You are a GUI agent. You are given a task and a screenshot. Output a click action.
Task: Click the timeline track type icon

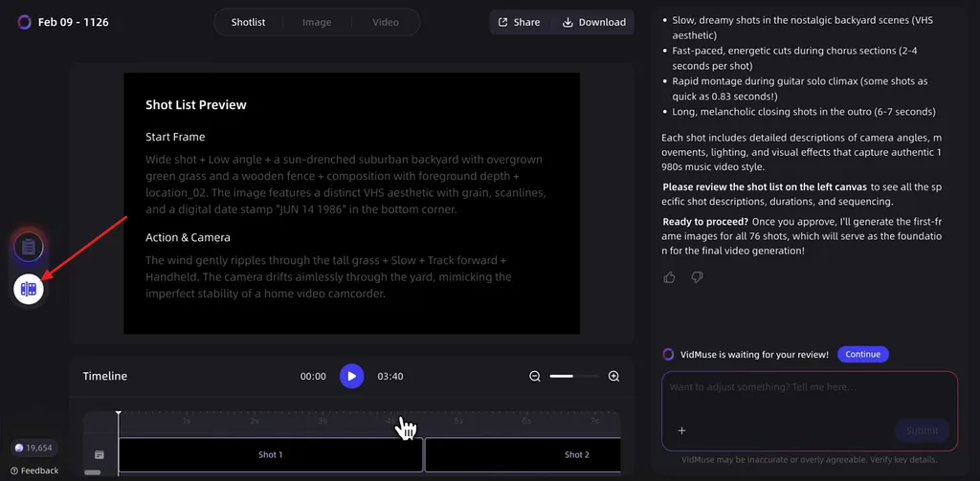pyautogui.click(x=100, y=455)
